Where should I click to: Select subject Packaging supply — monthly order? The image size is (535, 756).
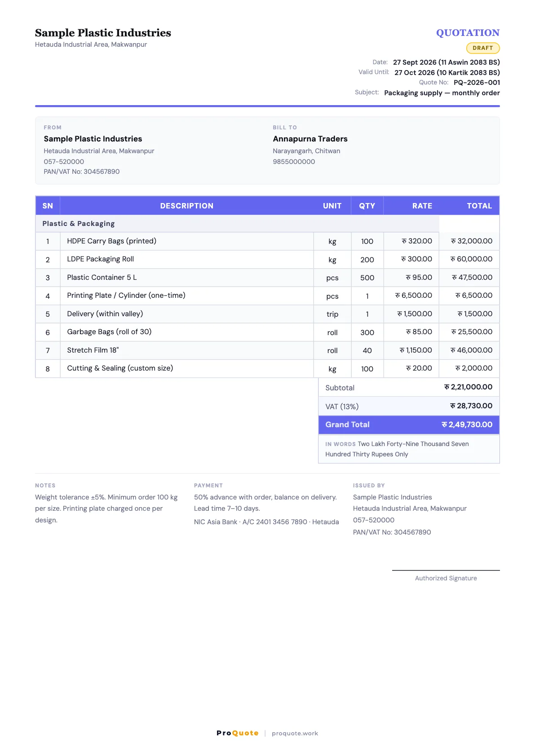click(442, 93)
